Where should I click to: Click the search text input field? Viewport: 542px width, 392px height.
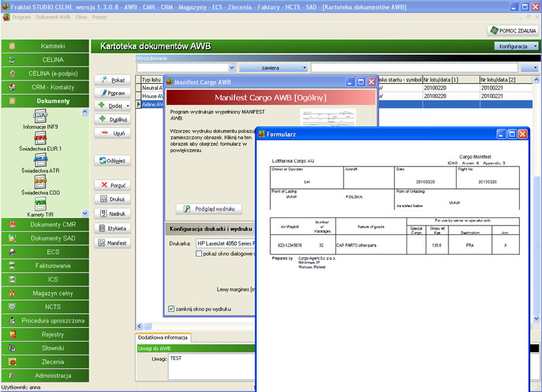click(415, 68)
